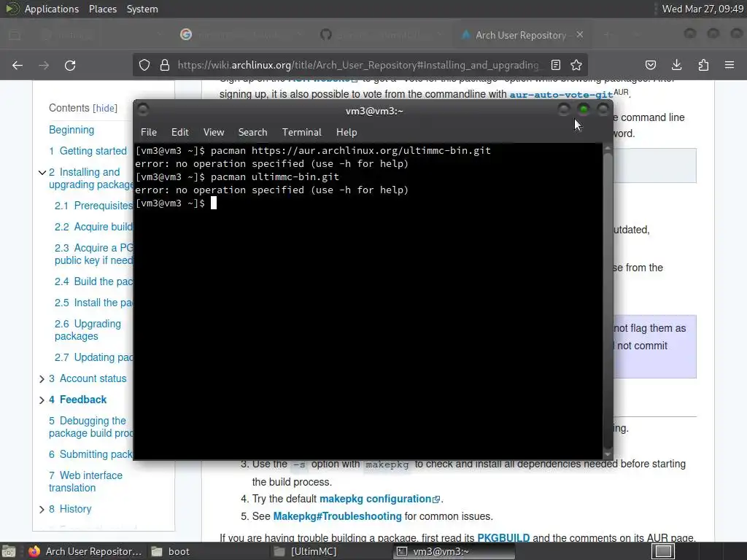Viewport: 747px width, 560px height.
Task: Go to 2.3 Acquire a PGP public key
Action: 94,254
